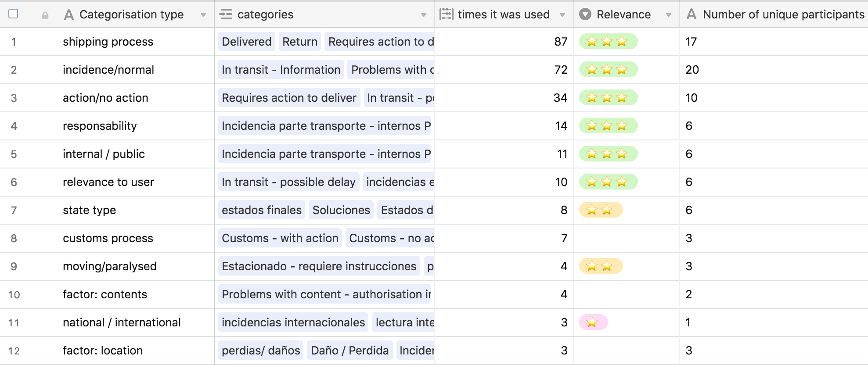Click the lock icon in the header
This screenshot has height=365, width=868.
coord(45,15)
